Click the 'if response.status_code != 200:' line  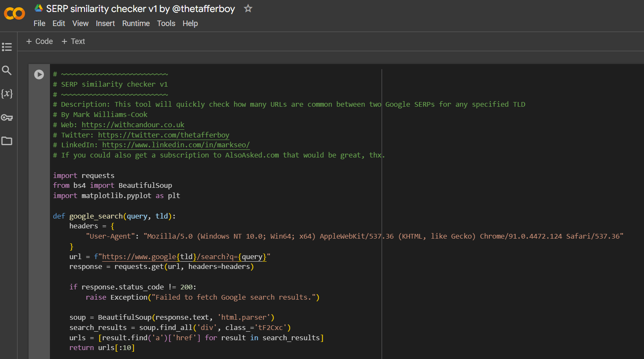pos(133,287)
